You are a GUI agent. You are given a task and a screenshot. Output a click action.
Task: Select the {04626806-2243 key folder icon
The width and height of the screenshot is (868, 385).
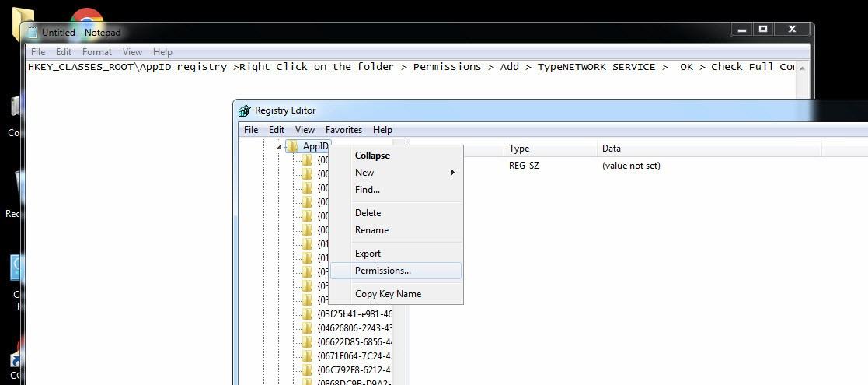tap(307, 328)
